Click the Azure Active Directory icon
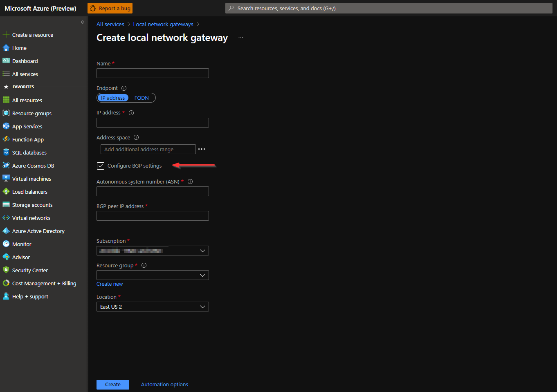This screenshot has height=392, width=557. tap(6, 231)
